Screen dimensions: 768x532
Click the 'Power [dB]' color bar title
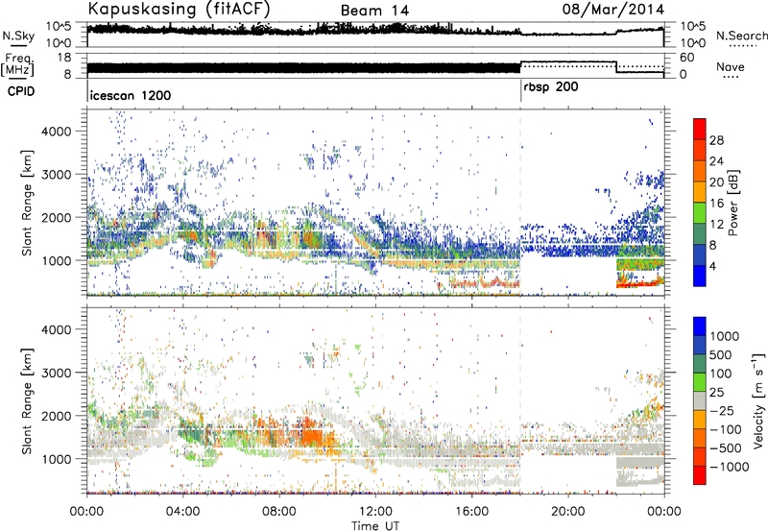pyautogui.click(x=732, y=203)
